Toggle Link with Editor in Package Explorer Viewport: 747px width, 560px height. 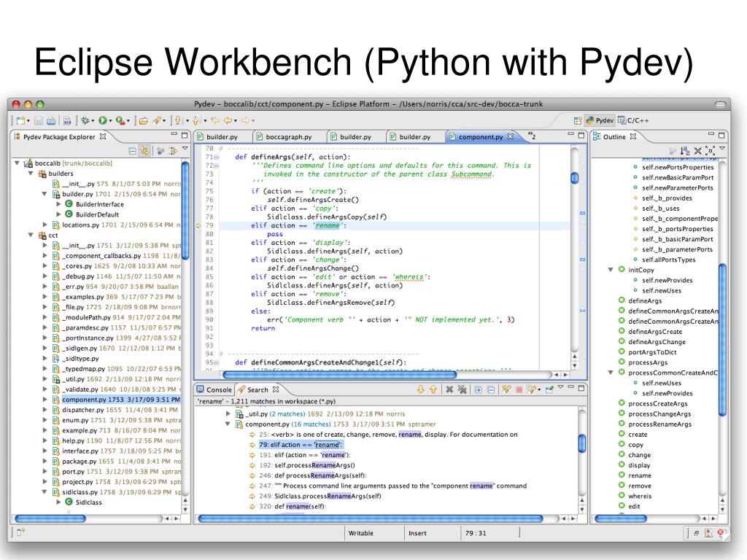pos(144,151)
